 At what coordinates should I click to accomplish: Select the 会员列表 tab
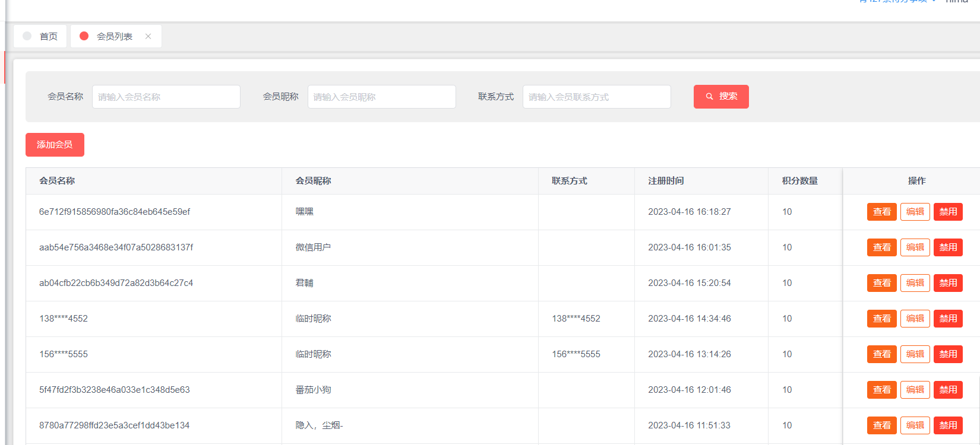116,36
